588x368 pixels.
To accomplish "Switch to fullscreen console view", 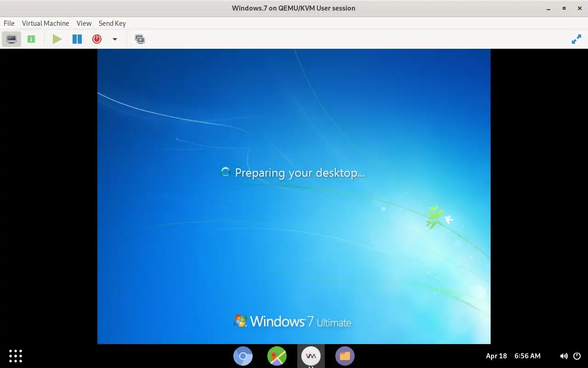I will (576, 40).
